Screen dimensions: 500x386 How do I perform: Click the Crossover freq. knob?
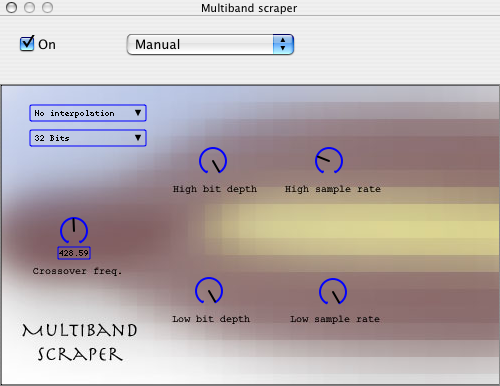[74, 230]
